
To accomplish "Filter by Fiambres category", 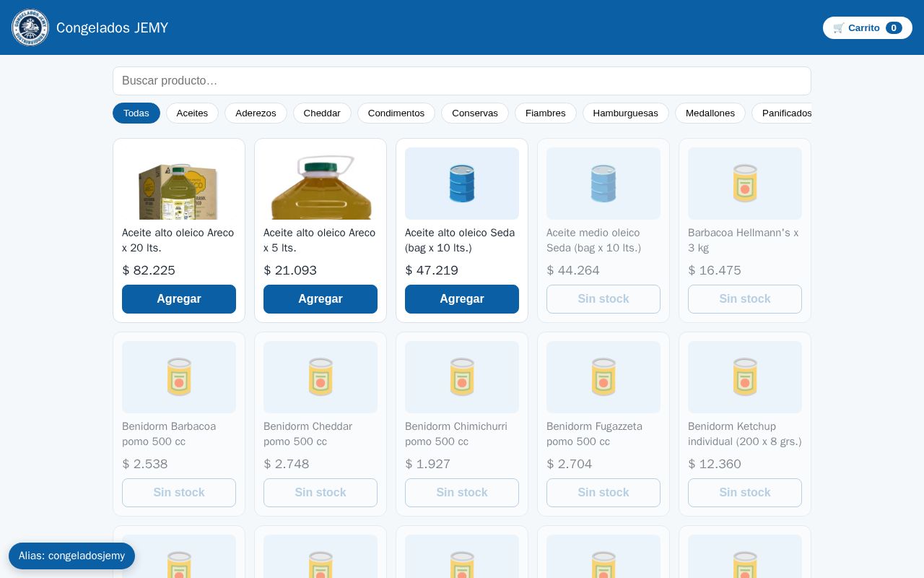I will click(x=546, y=113).
